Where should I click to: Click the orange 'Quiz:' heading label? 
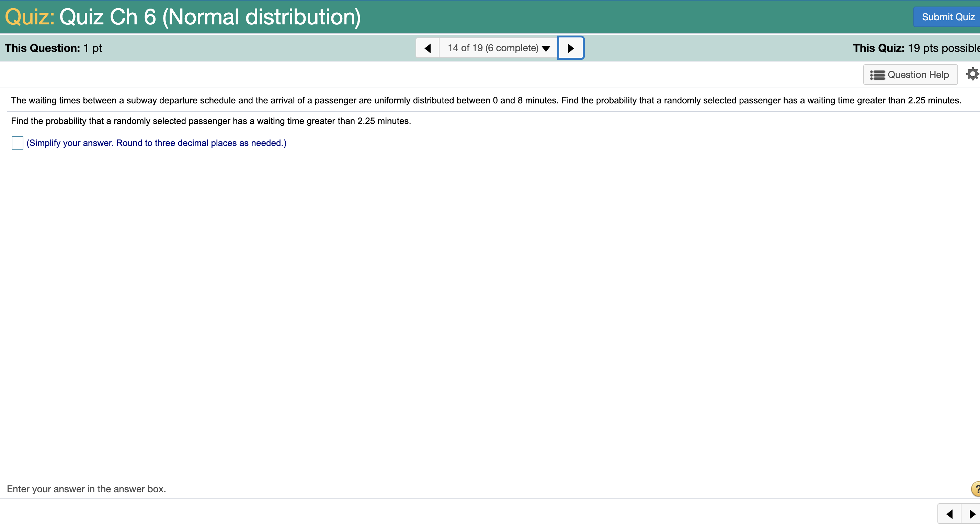tap(30, 17)
